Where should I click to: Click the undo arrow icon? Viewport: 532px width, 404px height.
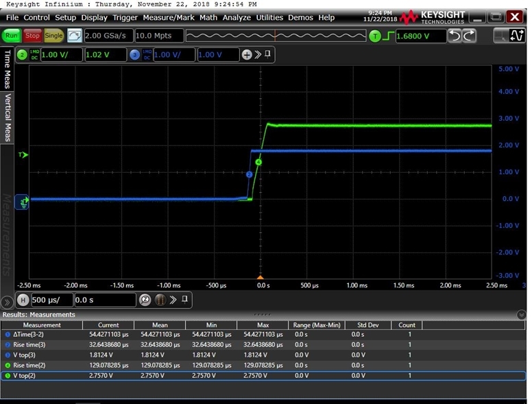[x=455, y=36]
